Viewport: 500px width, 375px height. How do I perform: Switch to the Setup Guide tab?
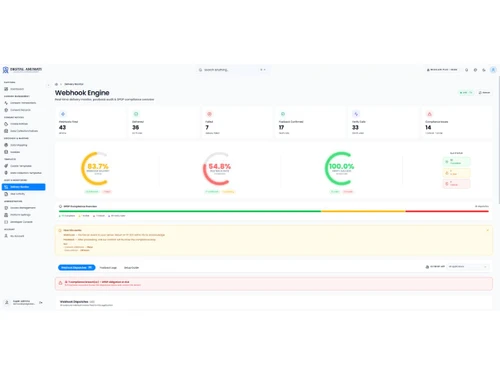point(131,268)
